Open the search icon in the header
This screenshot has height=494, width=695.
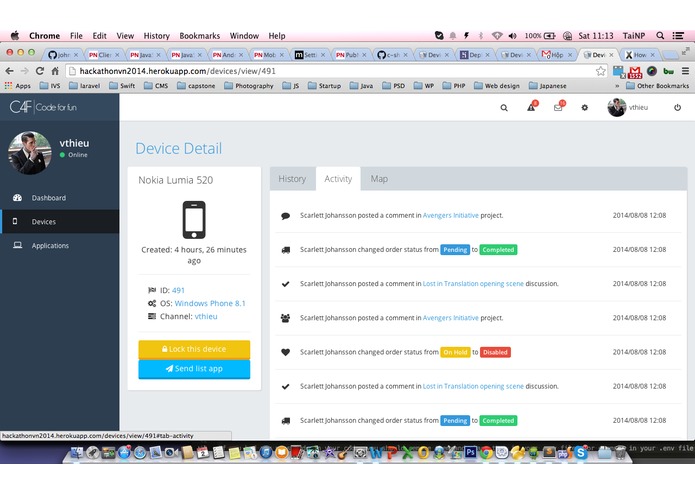(504, 108)
